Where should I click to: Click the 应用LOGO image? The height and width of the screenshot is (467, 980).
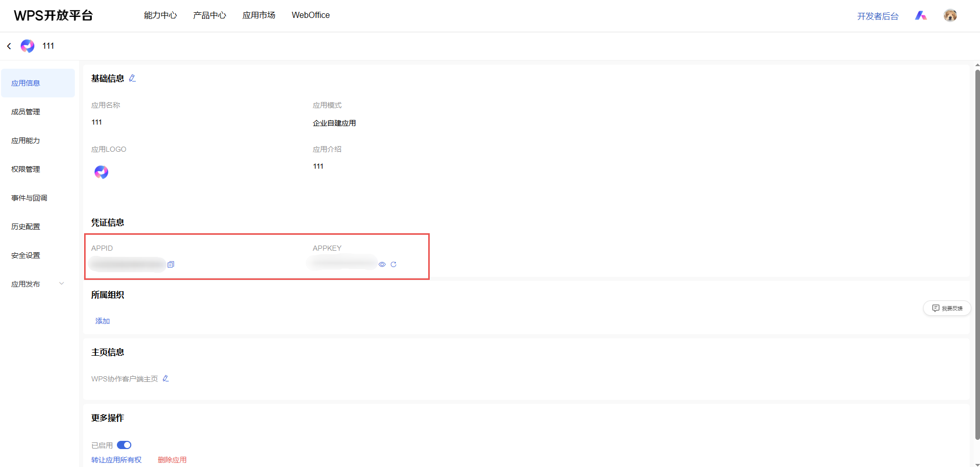coord(102,172)
